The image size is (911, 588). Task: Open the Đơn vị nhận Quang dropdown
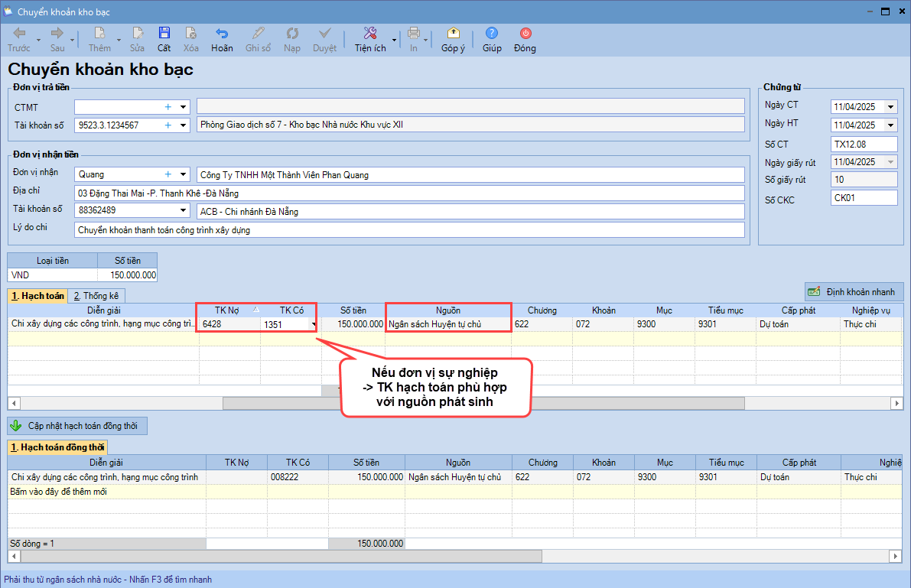point(183,174)
